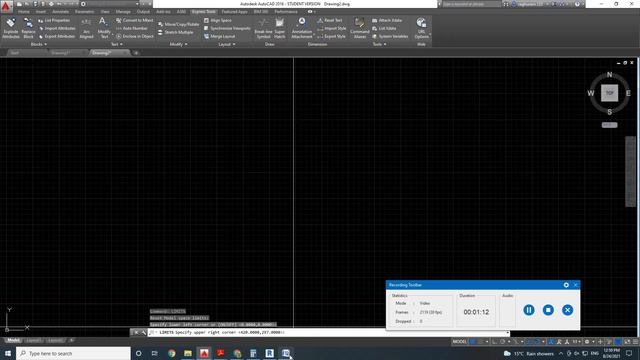Viewport: 640px width, 360px height.
Task: Switch to the Model layout tab
Action: (13, 340)
